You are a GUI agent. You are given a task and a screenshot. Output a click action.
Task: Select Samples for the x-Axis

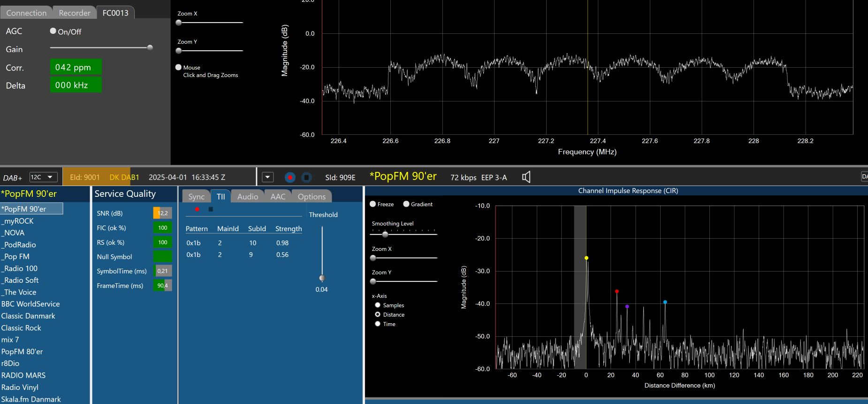click(x=378, y=305)
